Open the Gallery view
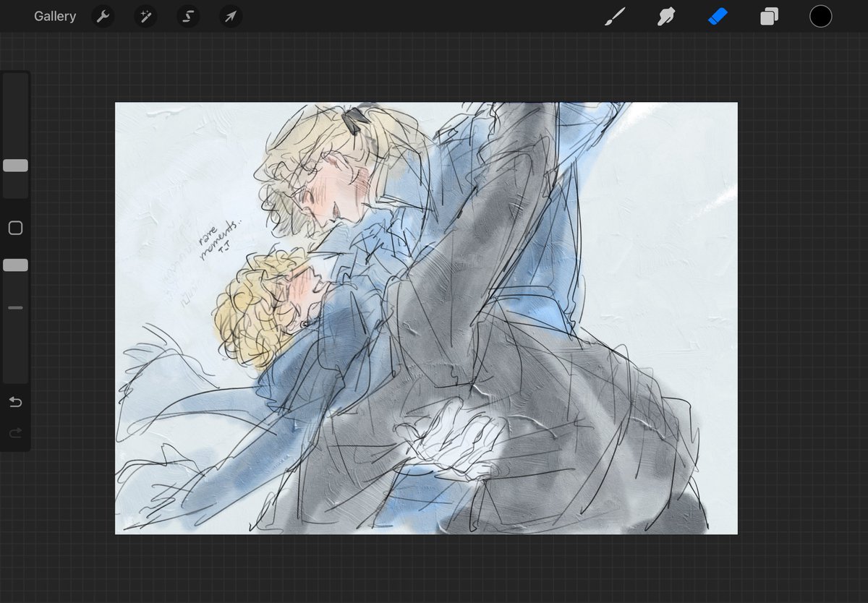This screenshot has height=603, width=868. tap(55, 16)
